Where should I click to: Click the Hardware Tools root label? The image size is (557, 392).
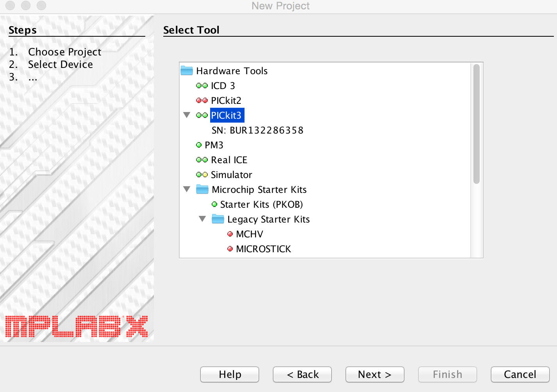[x=232, y=71]
